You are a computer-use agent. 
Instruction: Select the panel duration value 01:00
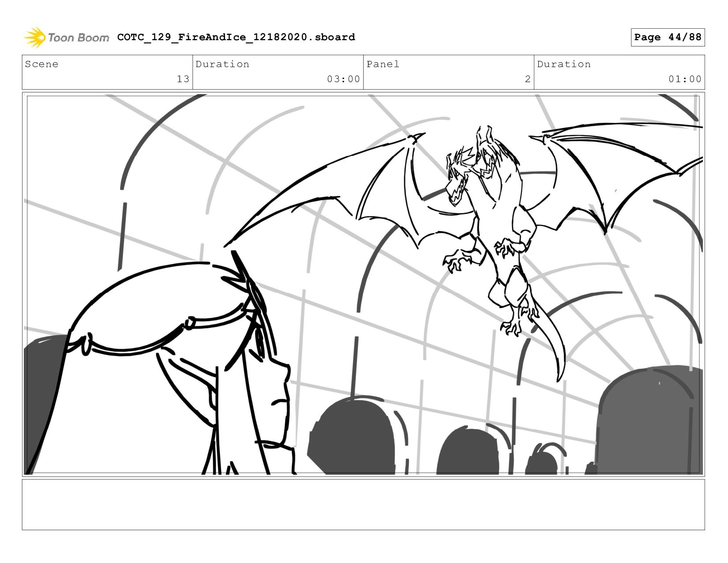point(685,79)
